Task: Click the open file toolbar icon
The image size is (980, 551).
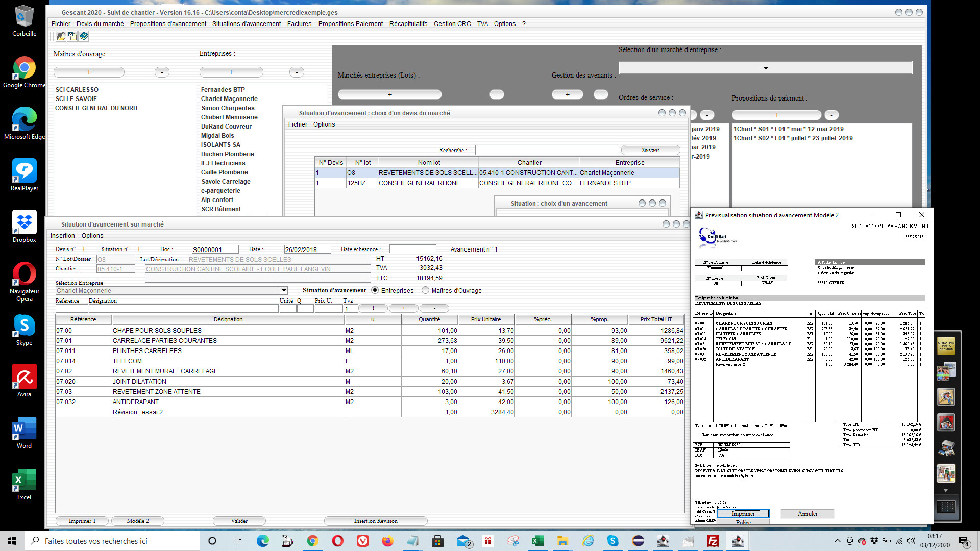Action: [x=61, y=36]
